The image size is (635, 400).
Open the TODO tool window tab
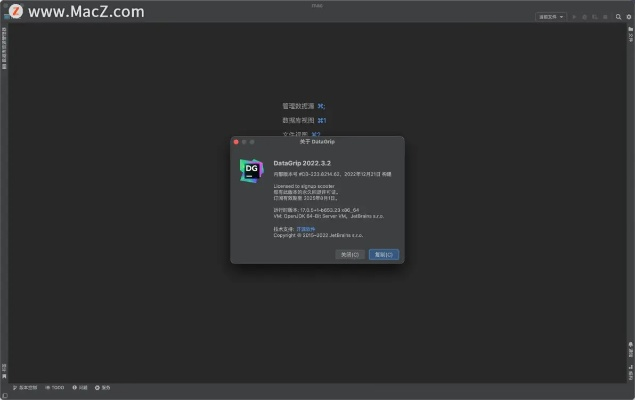pyautogui.click(x=55, y=387)
